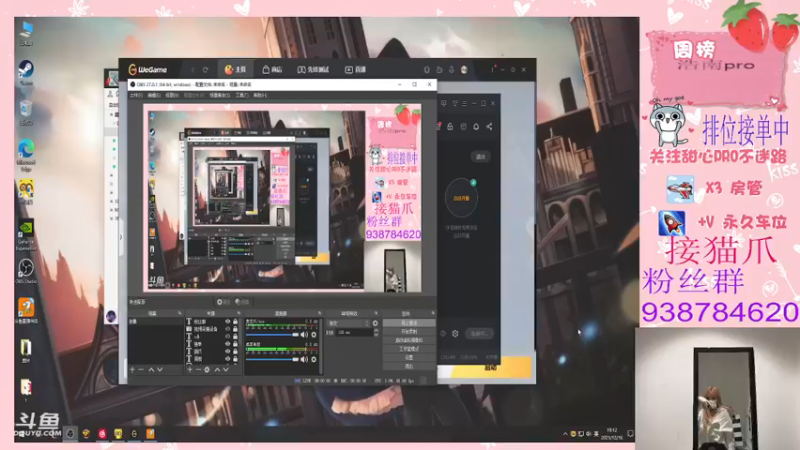
Task: Pop out the Sources dock panel
Action: (x=239, y=313)
